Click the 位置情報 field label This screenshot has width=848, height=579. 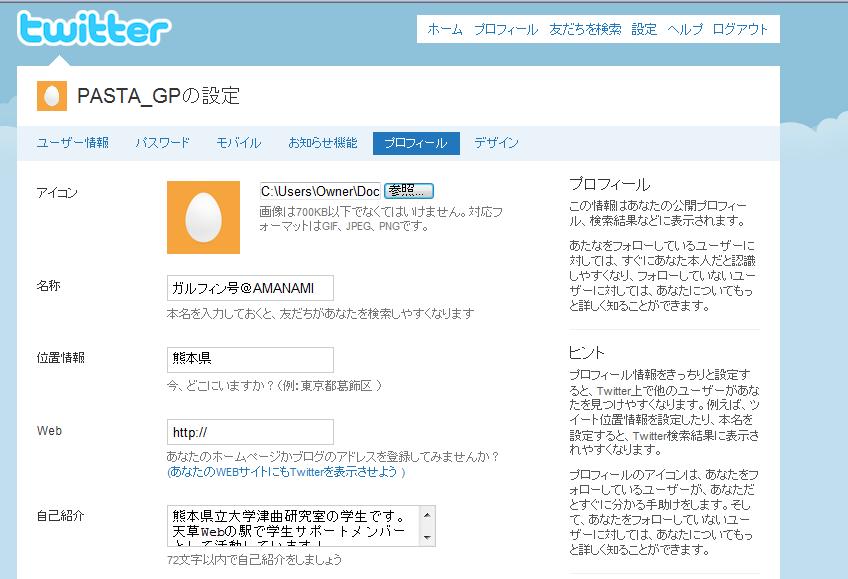(61, 357)
